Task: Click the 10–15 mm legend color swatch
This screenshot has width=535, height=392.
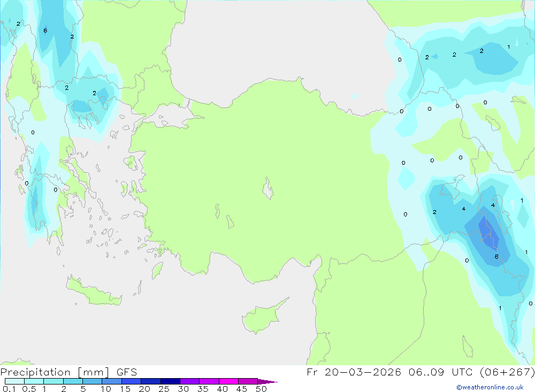Action: [112, 381]
